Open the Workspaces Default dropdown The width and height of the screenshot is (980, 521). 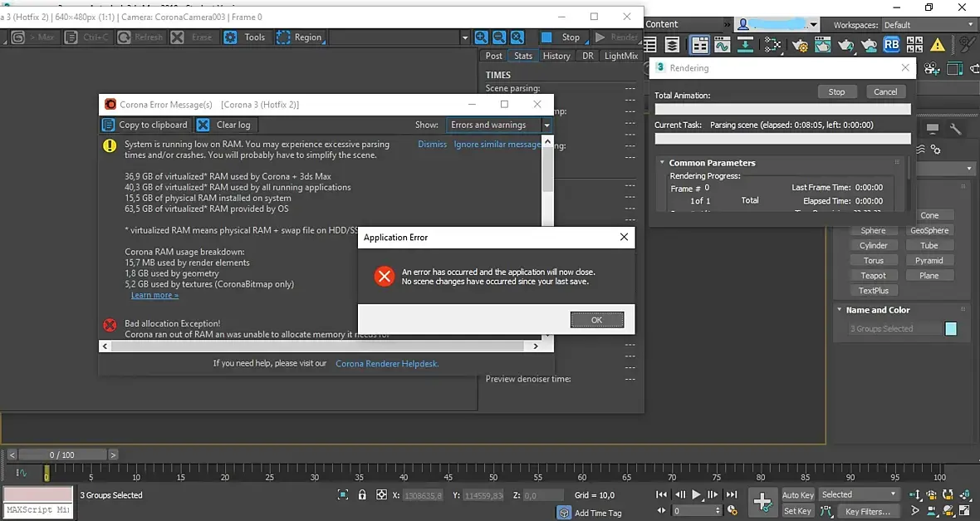click(926, 25)
